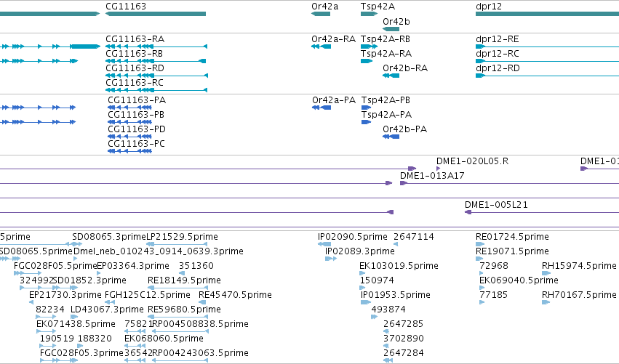Open EST RH70167.5prime
The height and width of the screenshot is (364, 619).
579,296
